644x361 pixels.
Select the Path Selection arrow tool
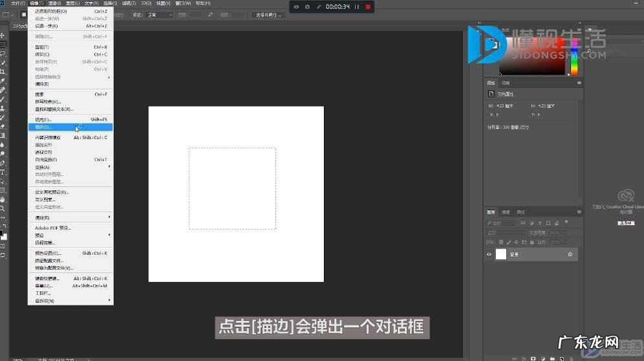coord(3,181)
